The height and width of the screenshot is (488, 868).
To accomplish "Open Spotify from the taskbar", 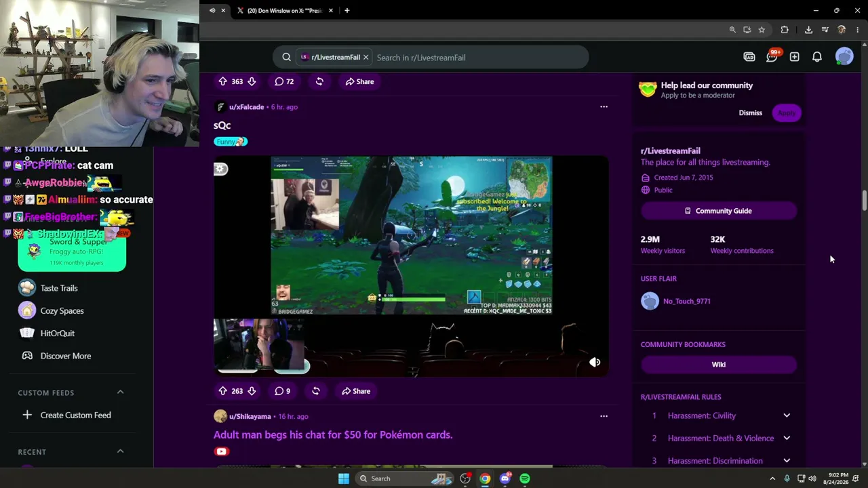I will point(525,479).
